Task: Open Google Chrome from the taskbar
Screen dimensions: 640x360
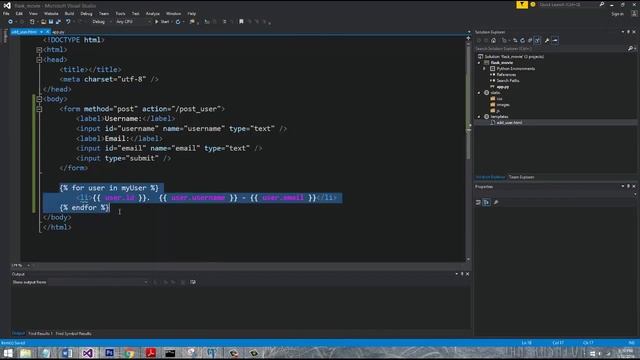Action: pyautogui.click(x=129, y=353)
